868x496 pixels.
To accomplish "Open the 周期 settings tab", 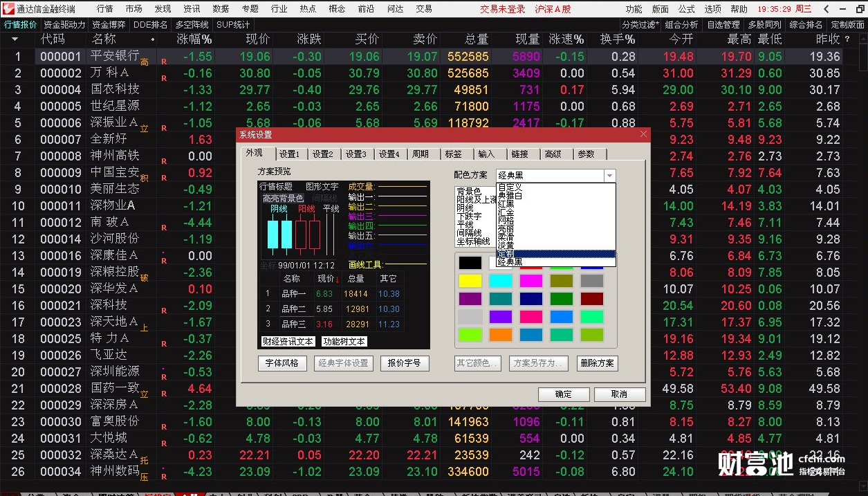I will (x=421, y=154).
